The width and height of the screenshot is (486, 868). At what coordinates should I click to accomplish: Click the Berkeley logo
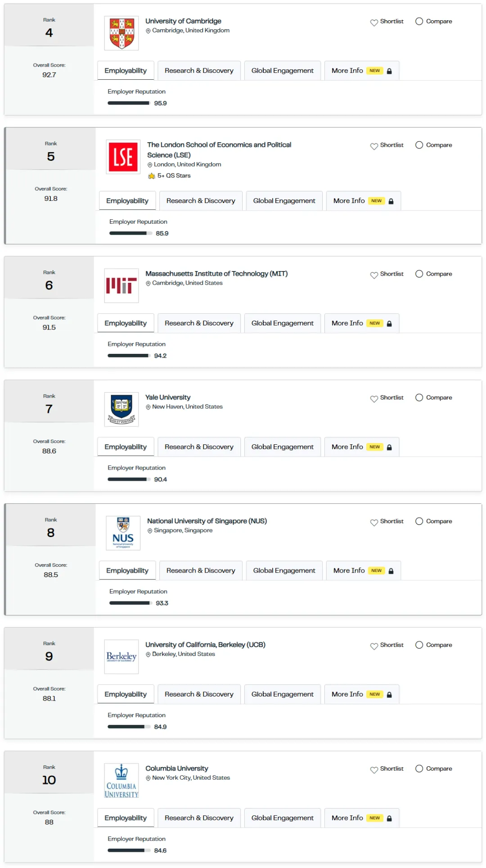(121, 657)
